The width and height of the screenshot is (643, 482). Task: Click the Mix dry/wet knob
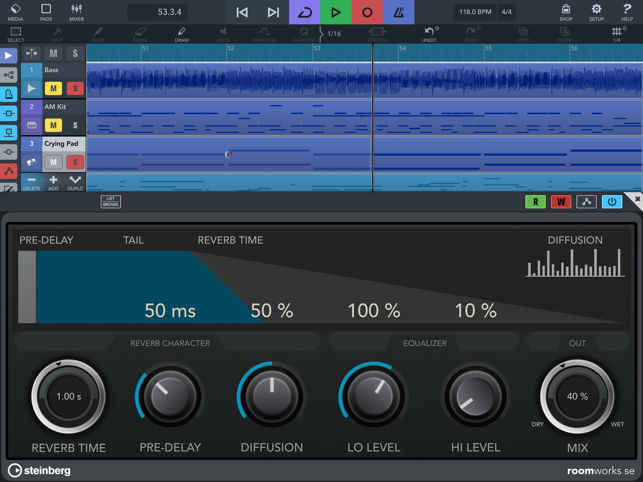click(577, 397)
